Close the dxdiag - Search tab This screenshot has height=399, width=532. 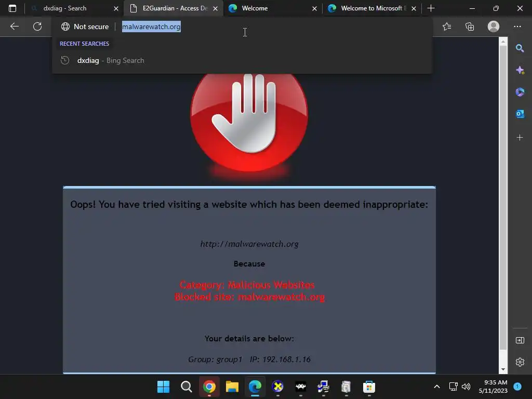(x=116, y=8)
